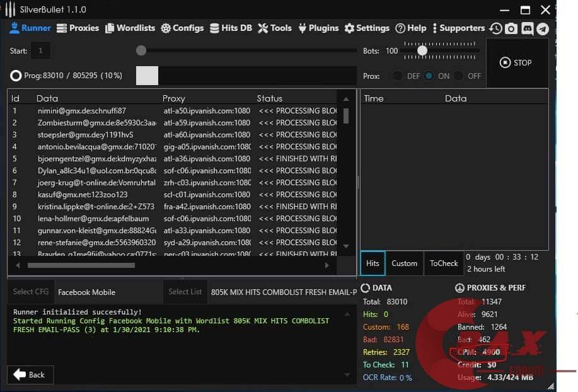Click the Start position input field
The width and height of the screenshot is (578, 392).
click(x=41, y=50)
